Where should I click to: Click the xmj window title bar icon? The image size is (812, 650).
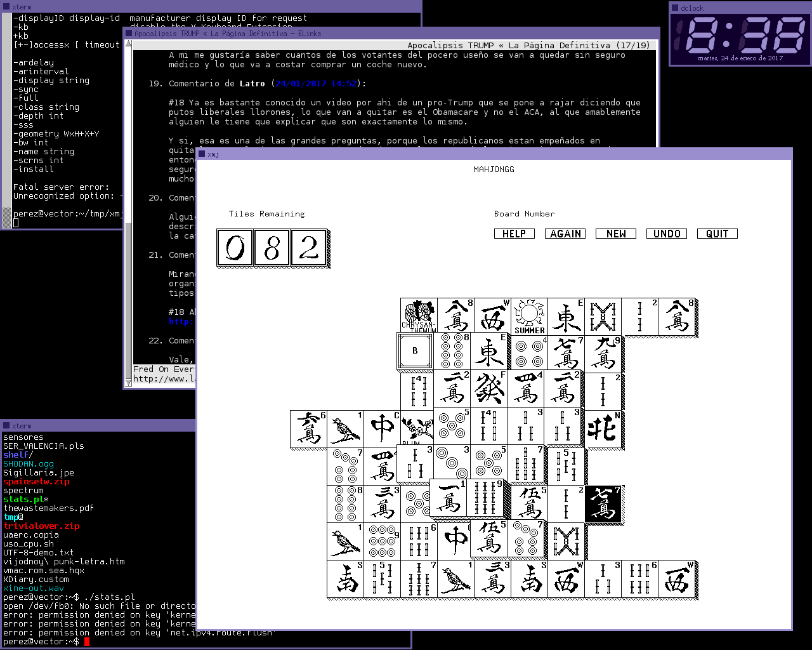point(202,154)
